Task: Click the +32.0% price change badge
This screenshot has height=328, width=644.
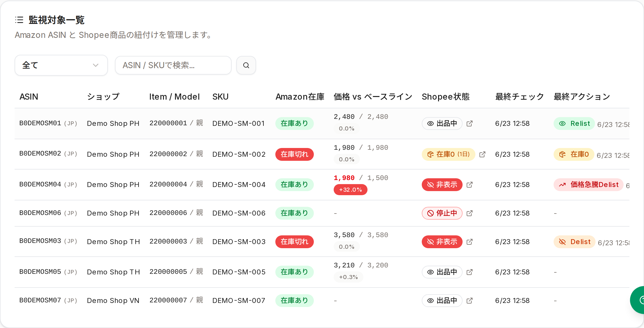Action: point(351,190)
